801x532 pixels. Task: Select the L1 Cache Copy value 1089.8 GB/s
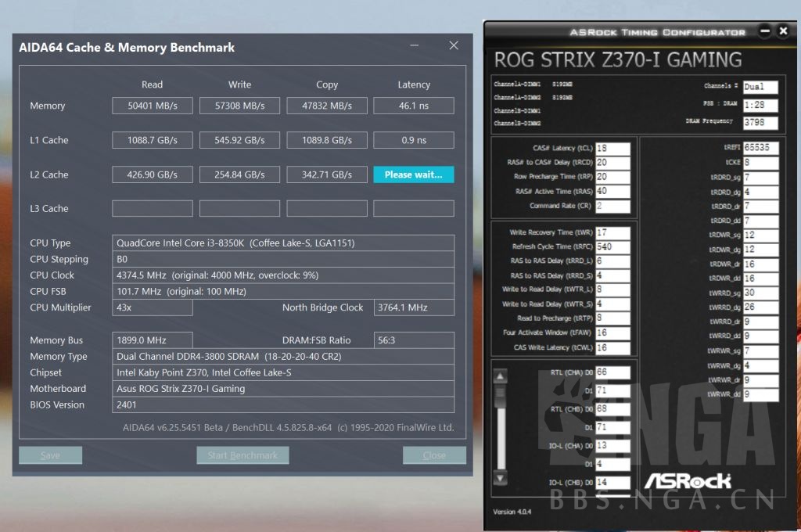coord(327,140)
